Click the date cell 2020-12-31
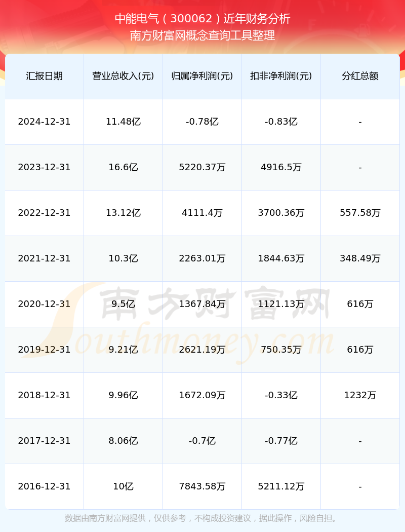 [45, 304]
